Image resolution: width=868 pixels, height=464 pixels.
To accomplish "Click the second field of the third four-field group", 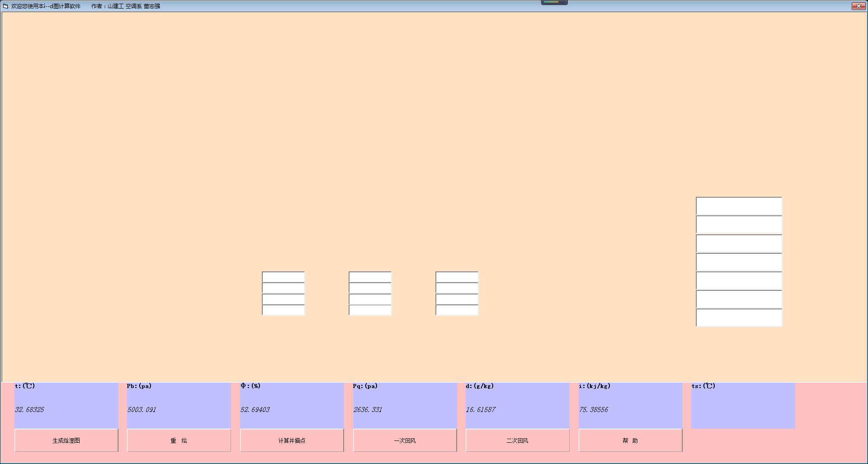I will (457, 288).
